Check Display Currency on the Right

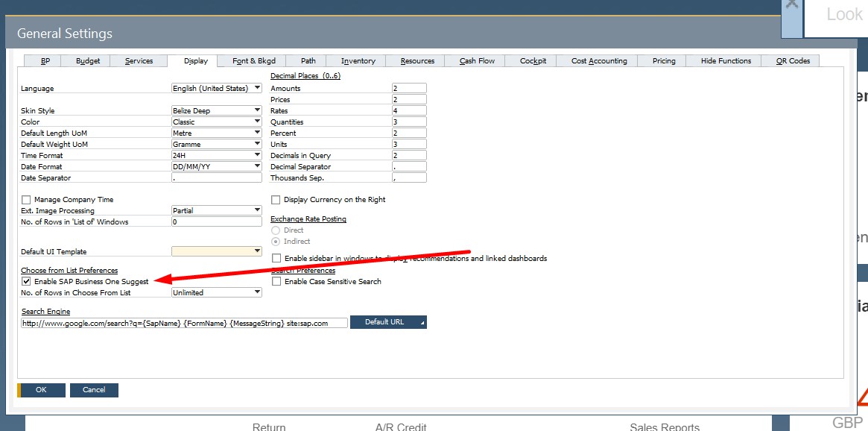[276, 199]
